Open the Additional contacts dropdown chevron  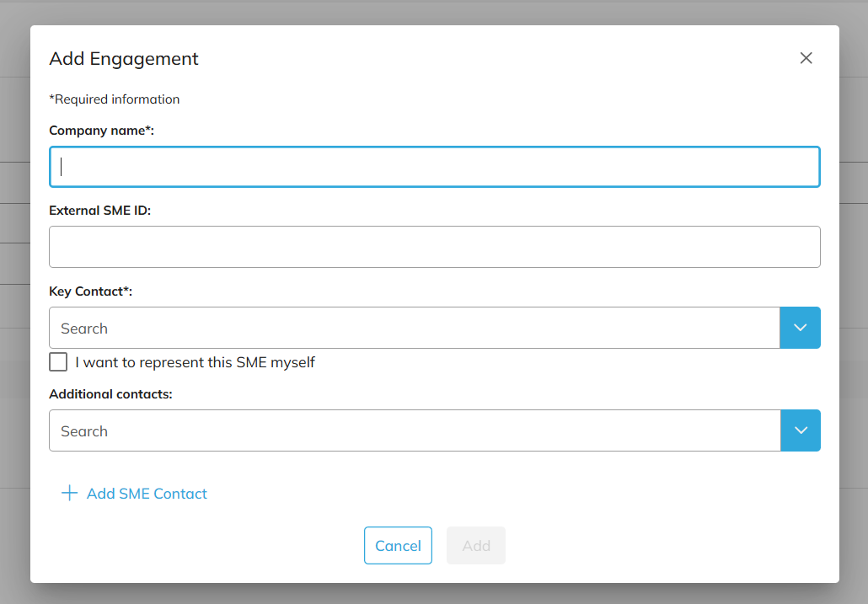tap(800, 430)
